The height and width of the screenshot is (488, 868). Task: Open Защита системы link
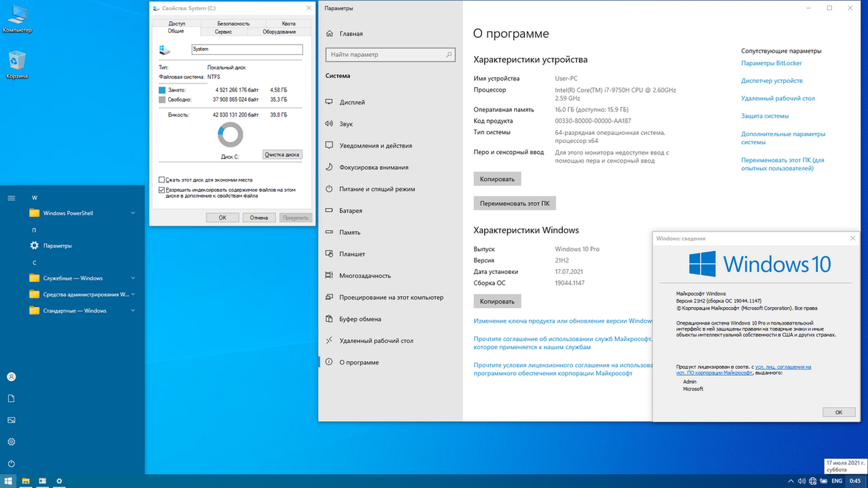(x=765, y=116)
